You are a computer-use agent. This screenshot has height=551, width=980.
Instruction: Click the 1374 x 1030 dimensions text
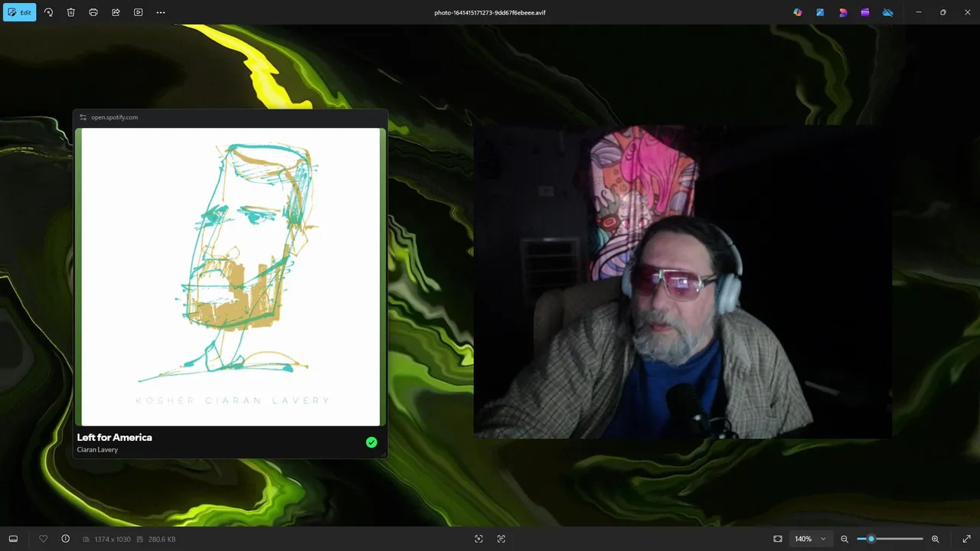point(113,540)
